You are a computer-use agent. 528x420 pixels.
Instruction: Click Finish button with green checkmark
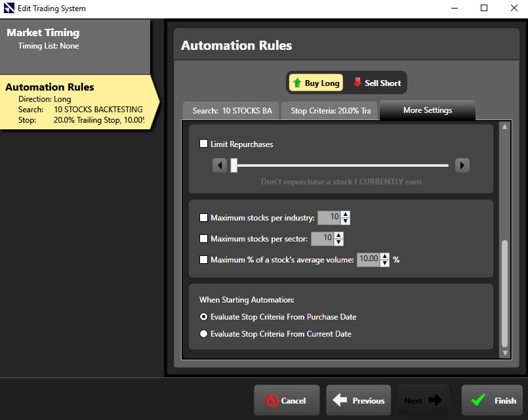pyautogui.click(x=492, y=400)
